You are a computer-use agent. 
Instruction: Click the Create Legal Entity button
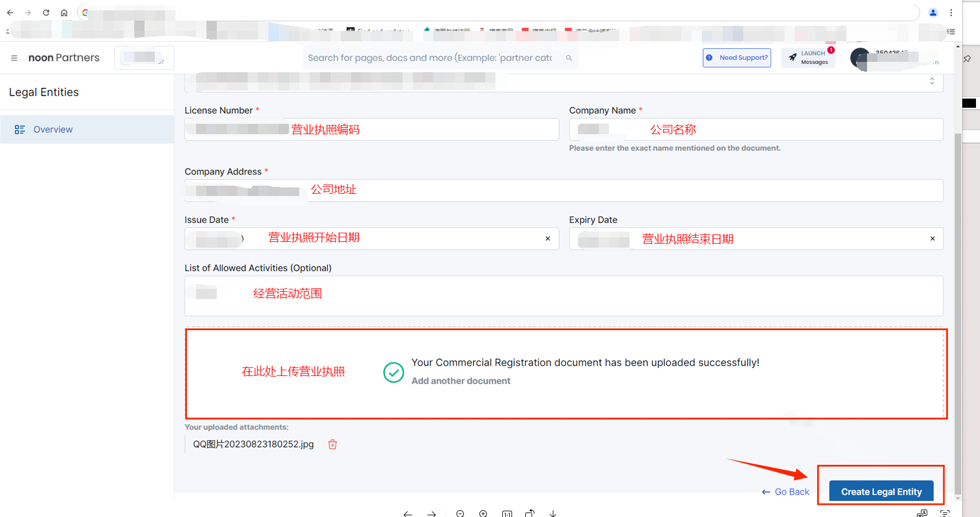(x=881, y=492)
